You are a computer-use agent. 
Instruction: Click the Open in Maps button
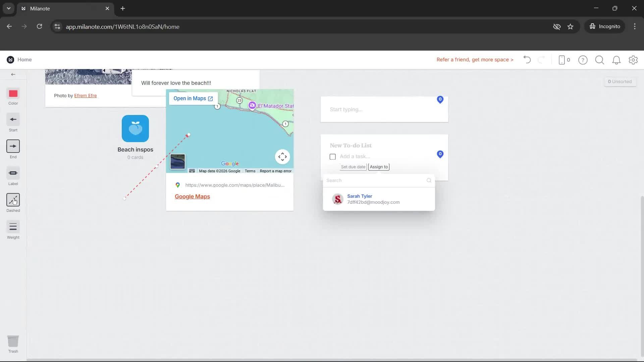point(192,98)
